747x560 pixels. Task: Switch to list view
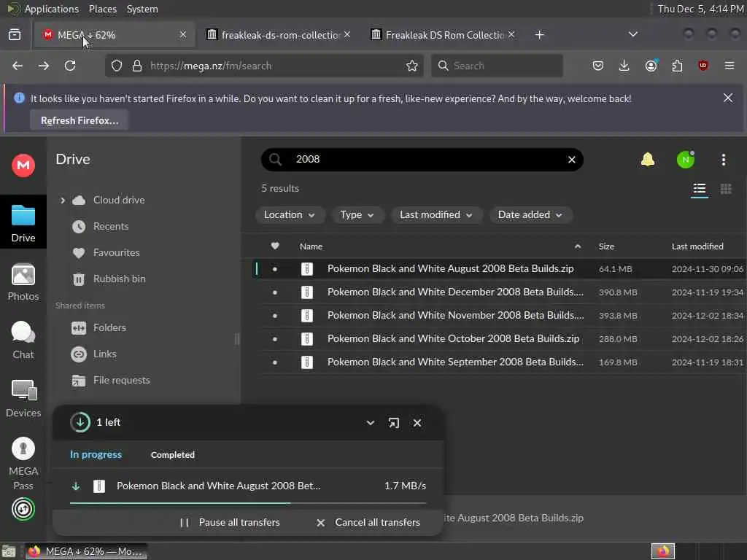pos(700,189)
